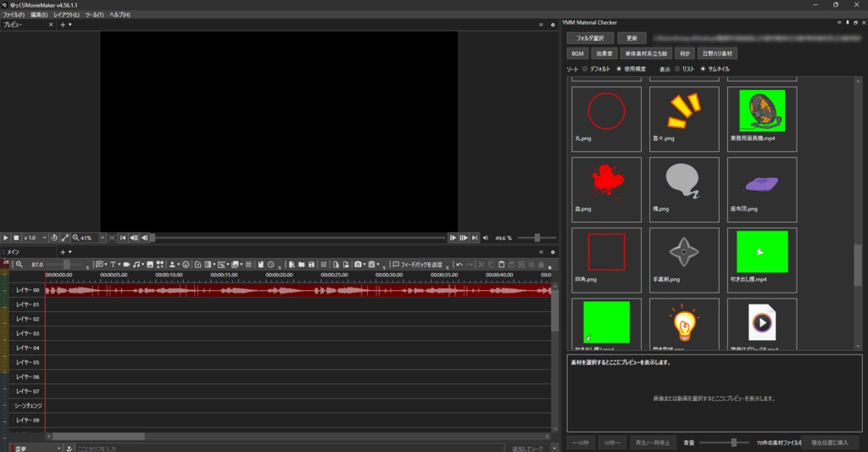Viewport: 868px width, 452px height.
Task: Add a text item with the T icon
Action: coord(114,265)
